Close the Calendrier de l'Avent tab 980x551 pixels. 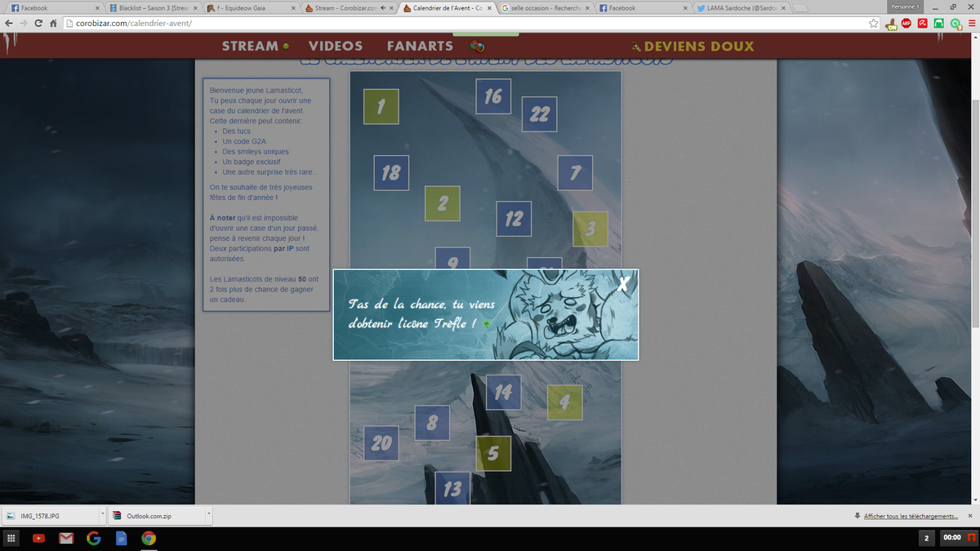coord(488,8)
